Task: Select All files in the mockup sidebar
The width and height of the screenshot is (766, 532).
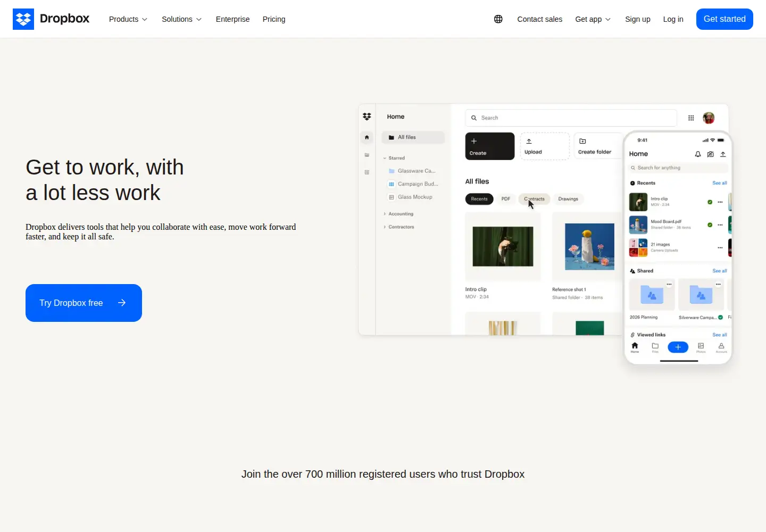Action: pyautogui.click(x=413, y=137)
